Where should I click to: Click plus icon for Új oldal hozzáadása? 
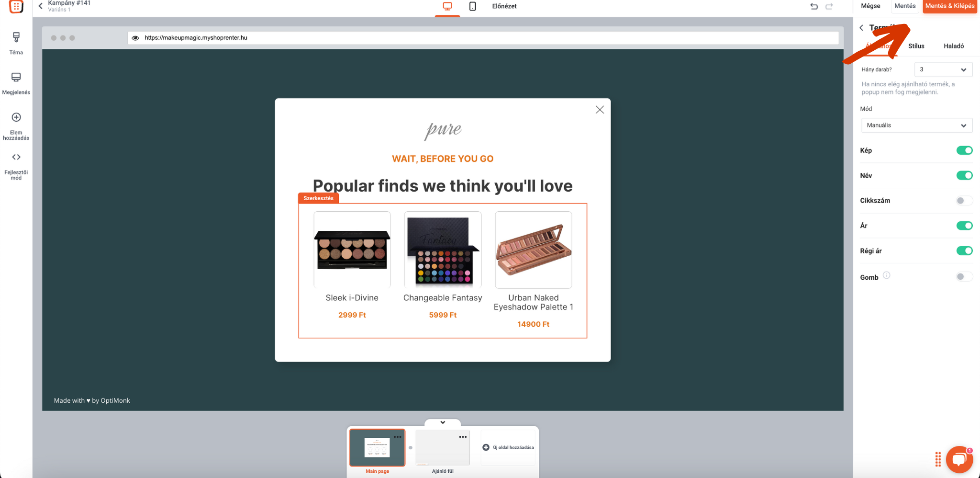click(486, 447)
